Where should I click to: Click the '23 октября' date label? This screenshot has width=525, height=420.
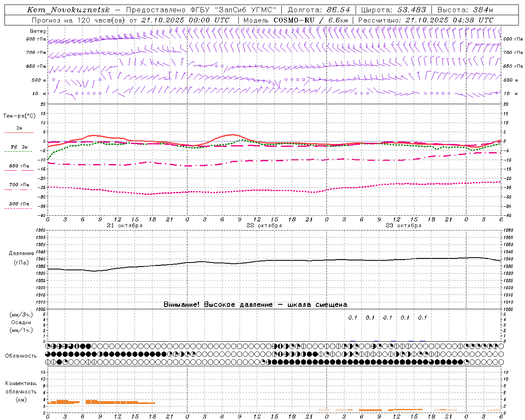[x=404, y=226]
